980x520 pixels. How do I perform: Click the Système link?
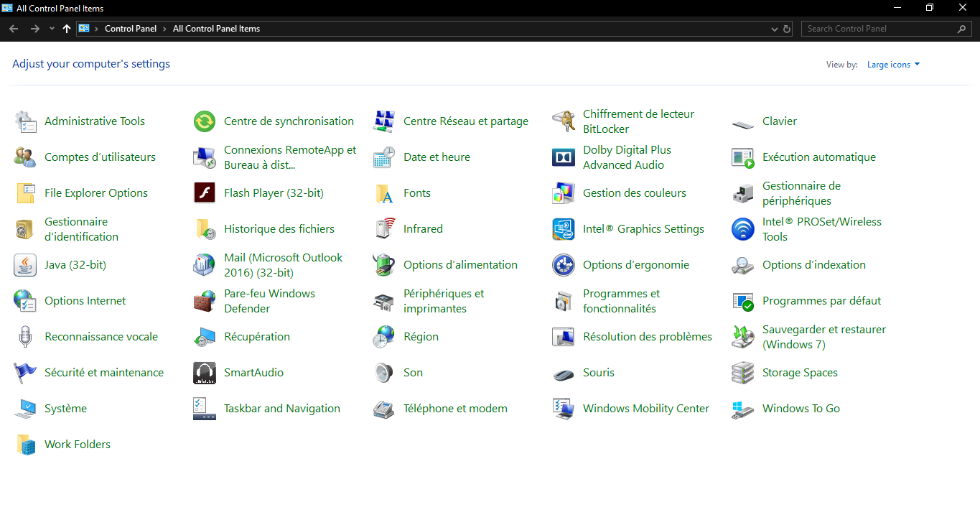(x=65, y=409)
